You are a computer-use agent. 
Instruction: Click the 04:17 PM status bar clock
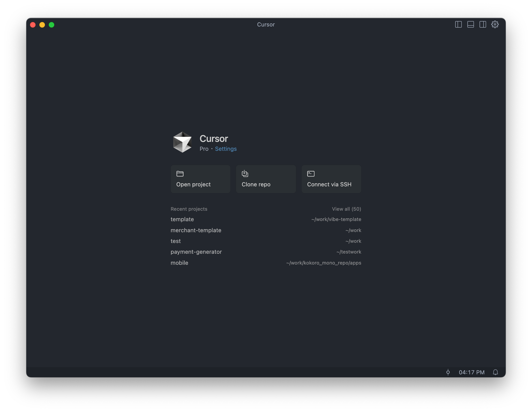pyautogui.click(x=471, y=372)
